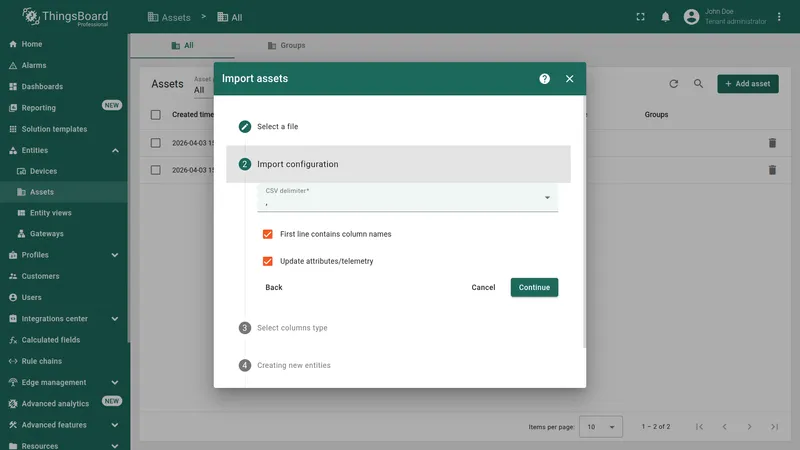
Task: Click the dialog vertical scrollbar
Action: (584, 222)
